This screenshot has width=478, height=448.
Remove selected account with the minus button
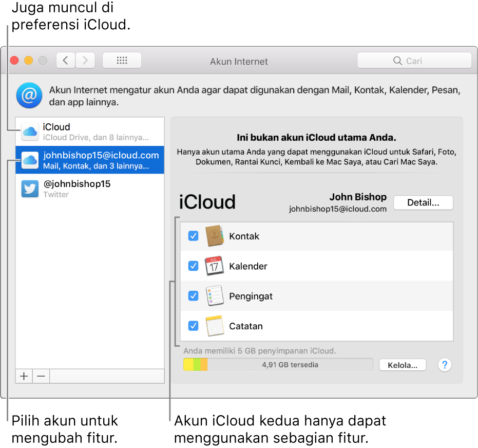(41, 376)
